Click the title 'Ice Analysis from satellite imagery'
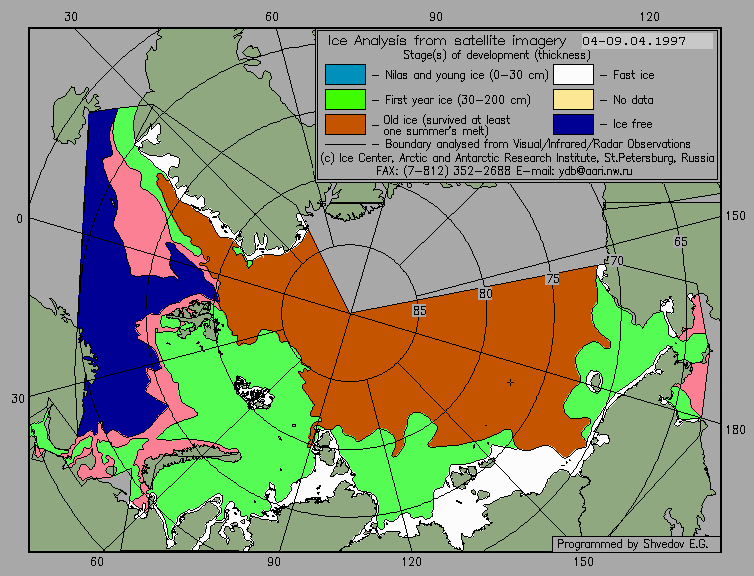Image resolution: width=754 pixels, height=576 pixels. 447,41
